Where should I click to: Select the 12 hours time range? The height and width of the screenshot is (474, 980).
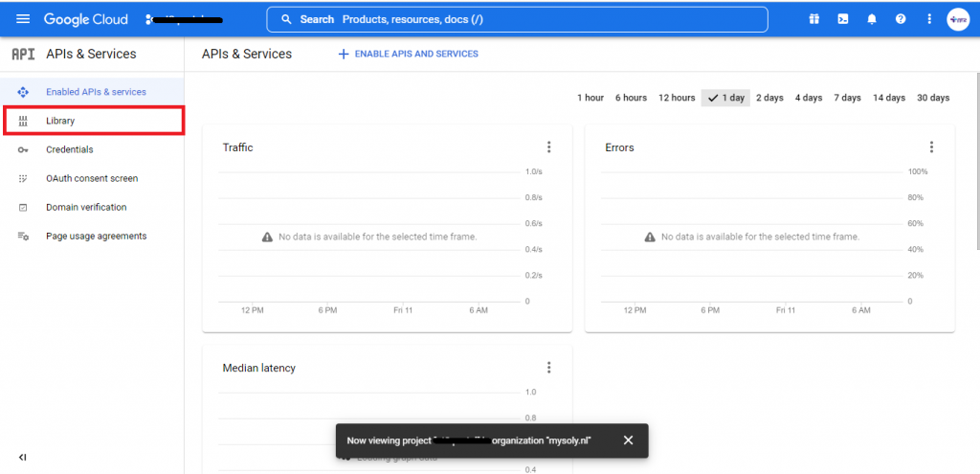coord(677,98)
